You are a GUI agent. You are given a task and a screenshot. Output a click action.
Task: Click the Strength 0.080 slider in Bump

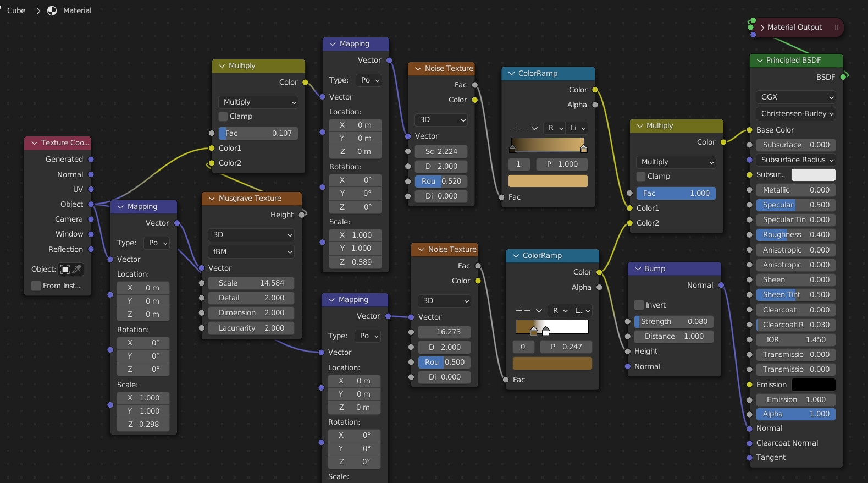click(x=674, y=321)
